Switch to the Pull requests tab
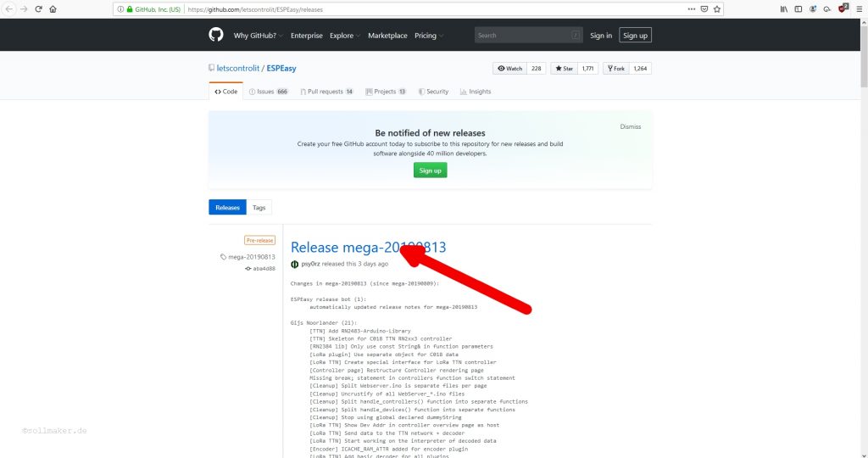 point(326,92)
